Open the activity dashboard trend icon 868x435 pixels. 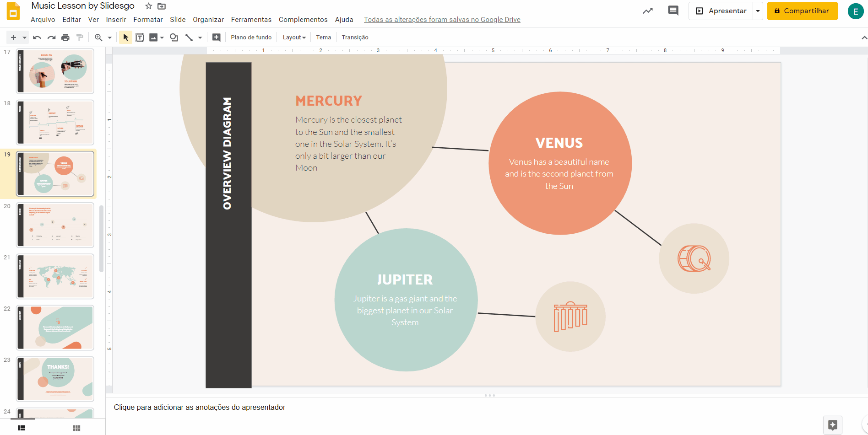click(x=647, y=11)
